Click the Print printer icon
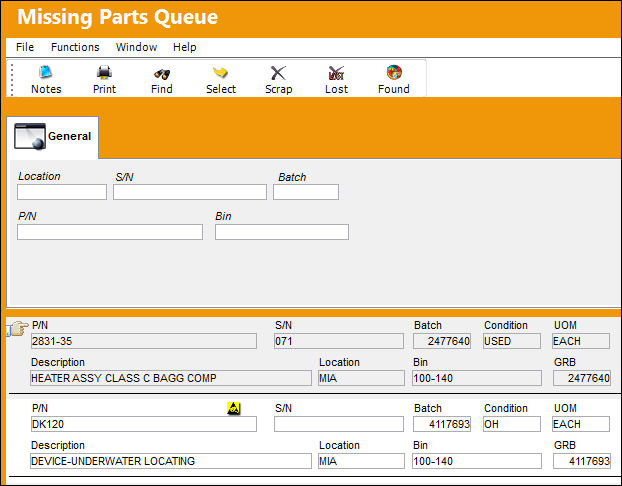 104,72
